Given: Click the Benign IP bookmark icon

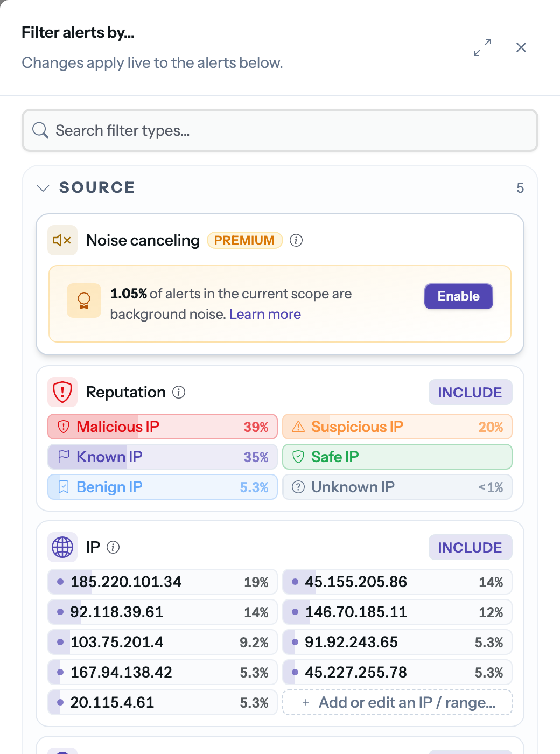Looking at the screenshot, I should (x=64, y=487).
